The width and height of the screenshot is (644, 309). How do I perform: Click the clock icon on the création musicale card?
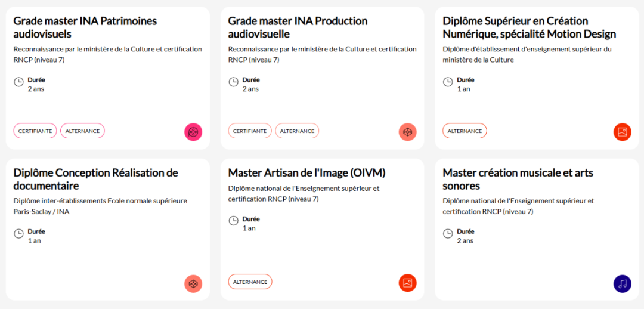click(448, 234)
